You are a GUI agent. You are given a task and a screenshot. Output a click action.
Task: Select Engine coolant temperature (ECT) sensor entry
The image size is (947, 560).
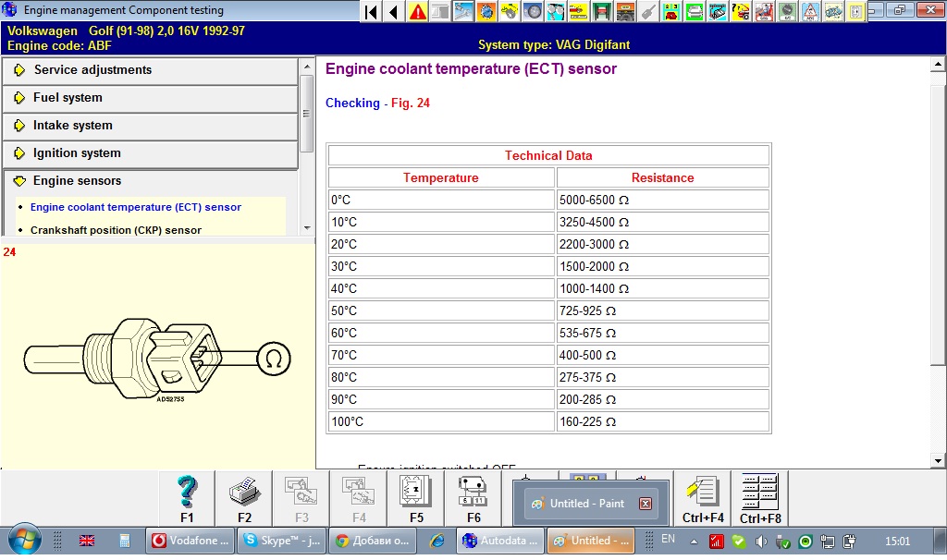click(135, 208)
